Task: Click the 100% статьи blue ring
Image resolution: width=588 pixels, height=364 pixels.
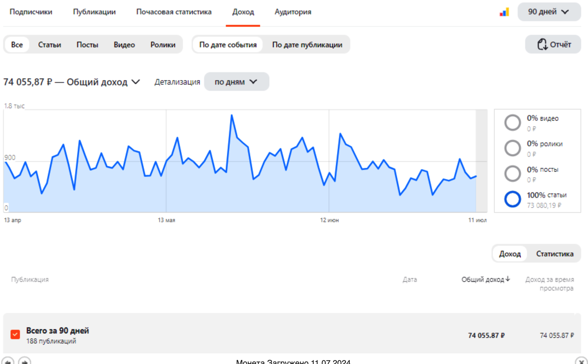Action: pyautogui.click(x=512, y=199)
